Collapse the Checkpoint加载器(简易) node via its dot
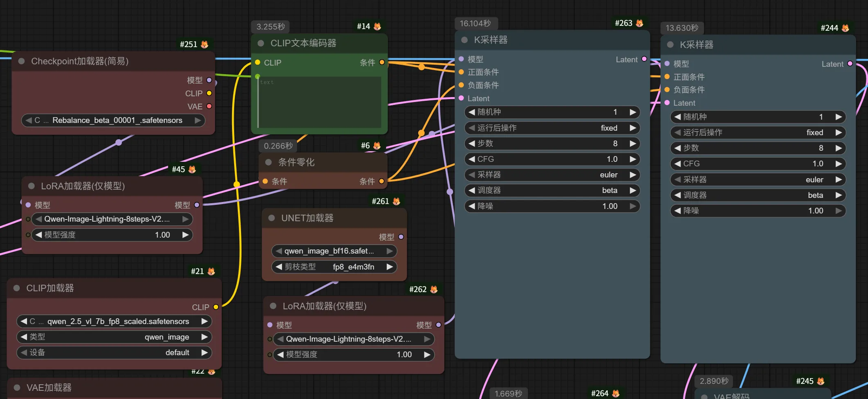This screenshot has width=868, height=399. 22,61
